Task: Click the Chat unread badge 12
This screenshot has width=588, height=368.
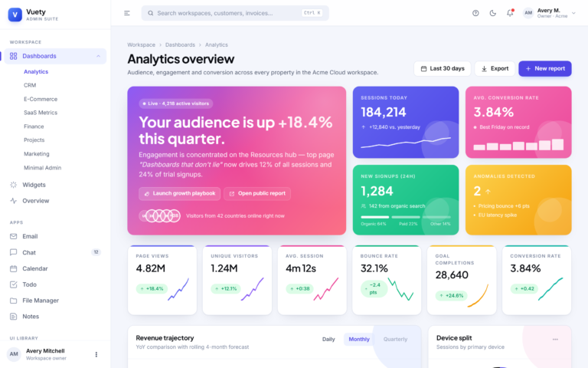Action: coord(96,252)
